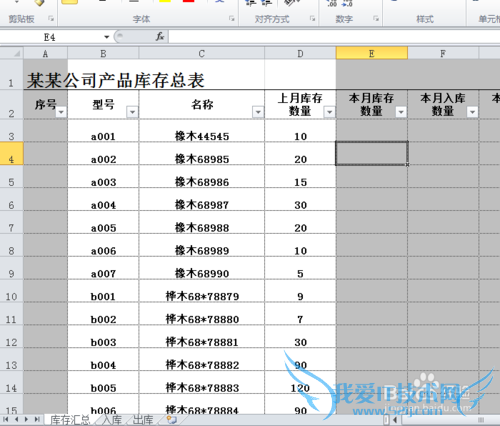Open the 字体 group dialog launcher
The width and height of the screenshot is (500, 426).
point(231,19)
